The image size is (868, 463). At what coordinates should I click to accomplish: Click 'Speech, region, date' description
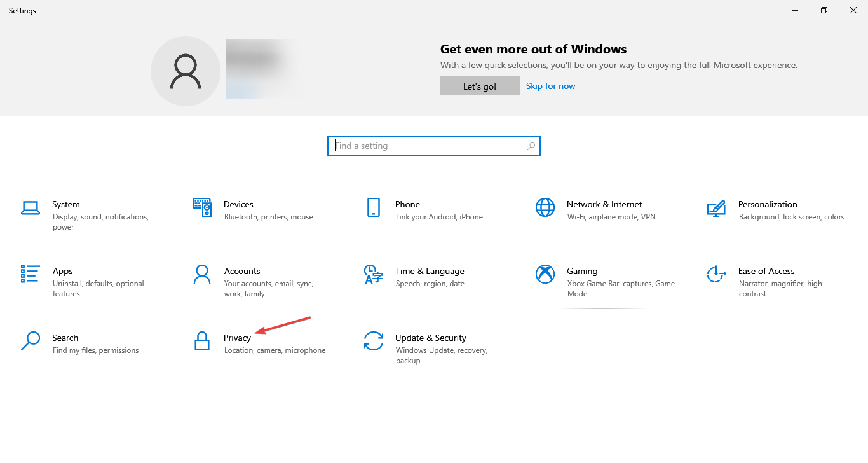pyautogui.click(x=430, y=284)
